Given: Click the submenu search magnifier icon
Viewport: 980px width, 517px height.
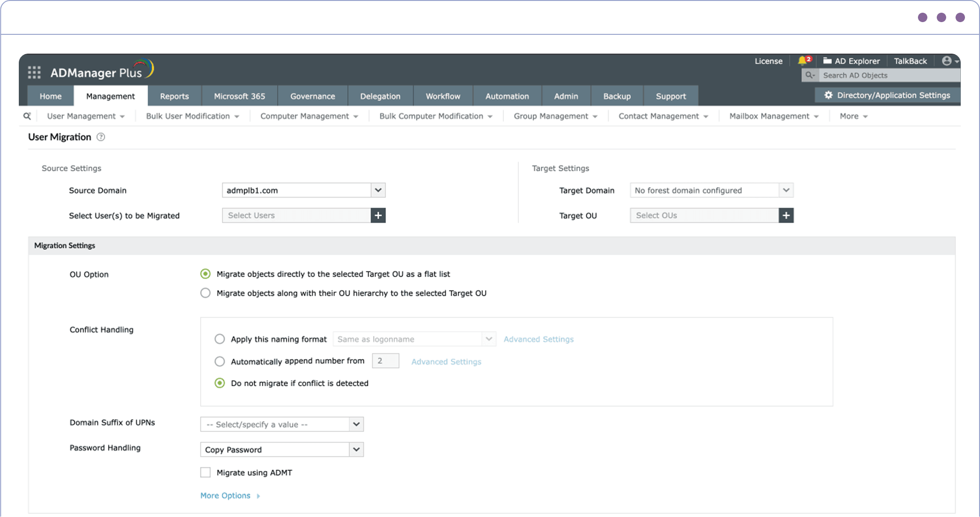Looking at the screenshot, I should [x=27, y=116].
